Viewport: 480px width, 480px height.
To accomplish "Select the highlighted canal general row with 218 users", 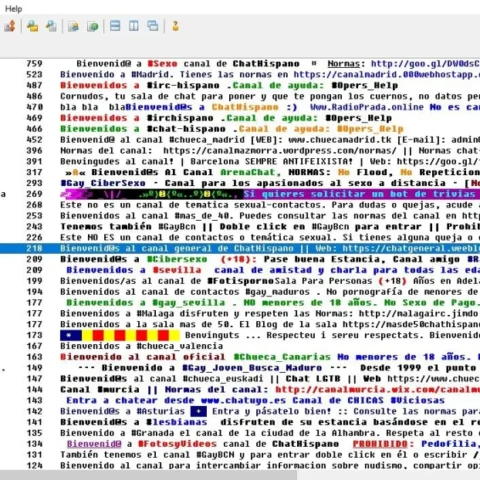I will pos(240,248).
